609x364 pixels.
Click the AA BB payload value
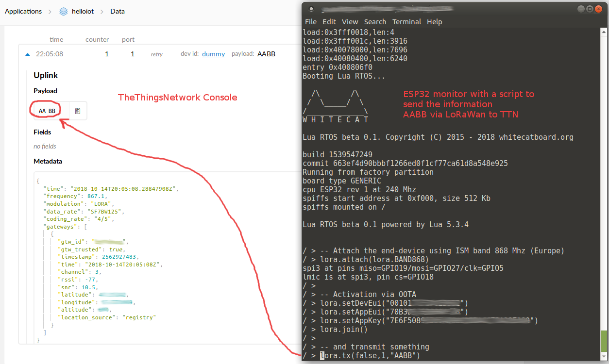(x=47, y=111)
